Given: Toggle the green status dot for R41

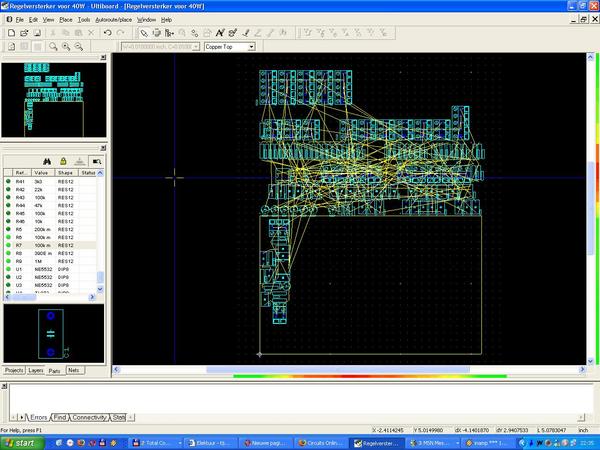Looking at the screenshot, I should (9, 182).
